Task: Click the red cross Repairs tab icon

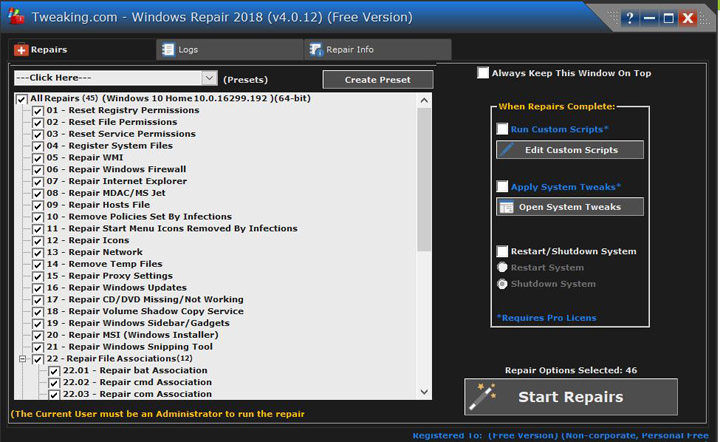Action: (21, 50)
